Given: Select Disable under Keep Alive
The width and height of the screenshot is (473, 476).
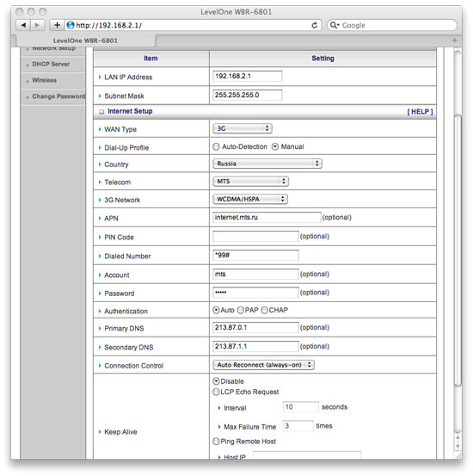Looking at the screenshot, I should [x=216, y=381].
